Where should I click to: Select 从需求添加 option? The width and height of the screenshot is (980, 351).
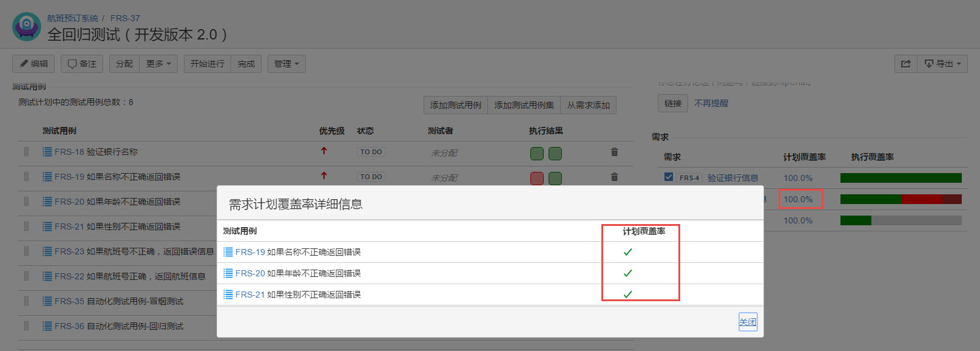[x=588, y=105]
